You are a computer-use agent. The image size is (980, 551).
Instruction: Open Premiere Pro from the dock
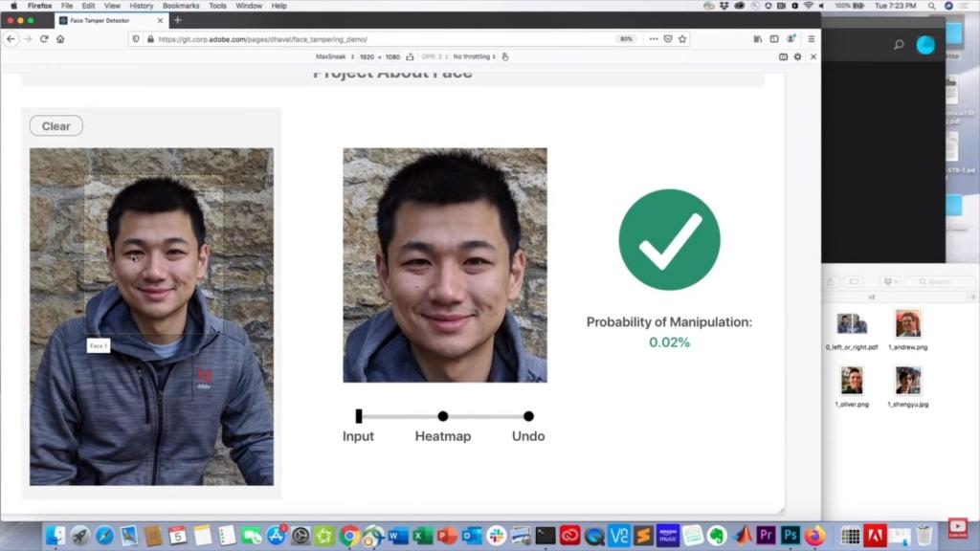767,536
